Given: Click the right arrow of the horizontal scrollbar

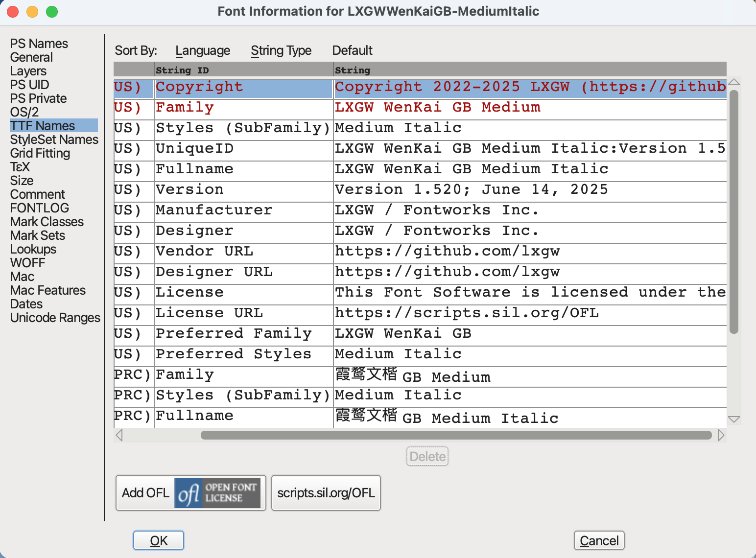Looking at the screenshot, I should [721, 435].
